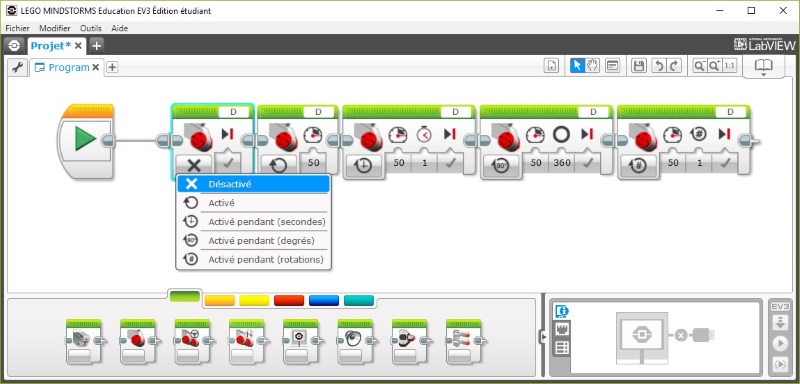Screen dimensions: 800x384
Task: Close the Projet* tab
Action: pyautogui.click(x=78, y=46)
